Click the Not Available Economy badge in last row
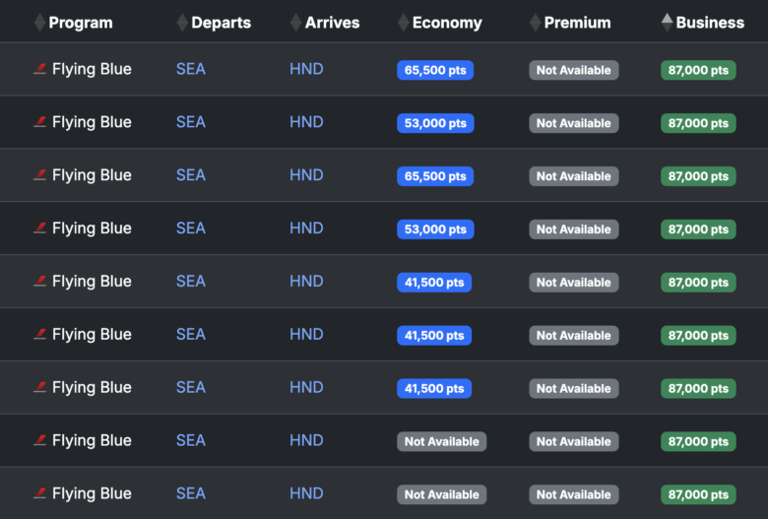 pos(441,495)
